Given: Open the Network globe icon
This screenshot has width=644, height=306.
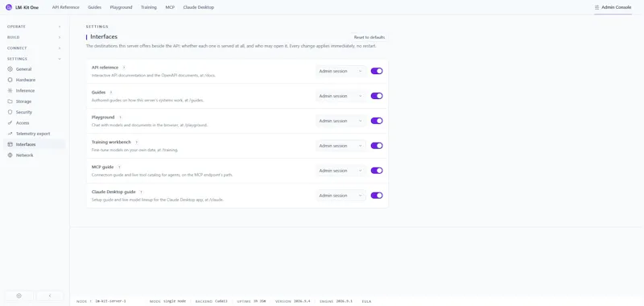Looking at the screenshot, I should [10, 155].
